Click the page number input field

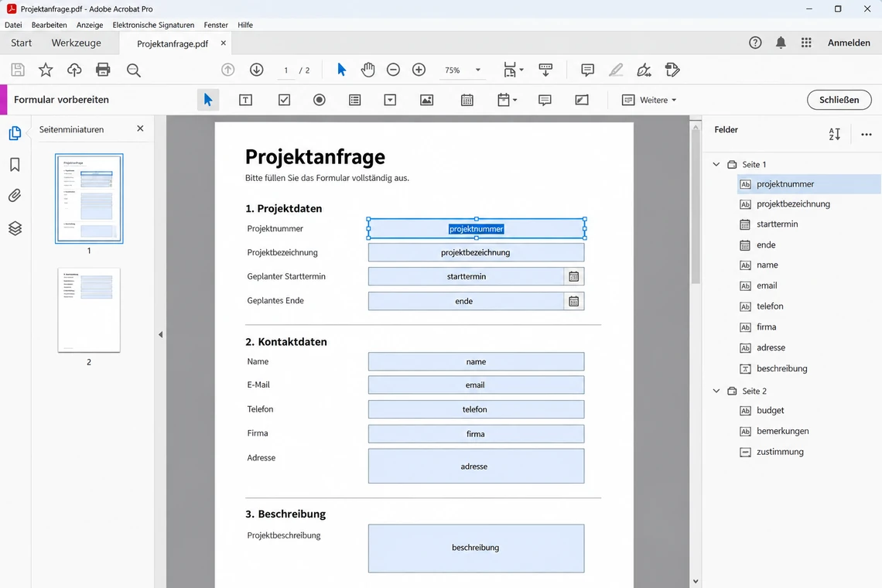click(285, 70)
